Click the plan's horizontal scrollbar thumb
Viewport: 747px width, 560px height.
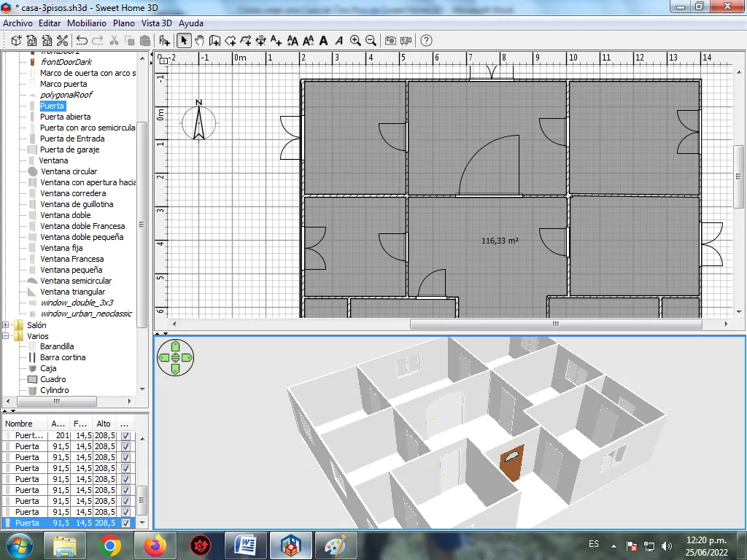pyautogui.click(x=556, y=324)
